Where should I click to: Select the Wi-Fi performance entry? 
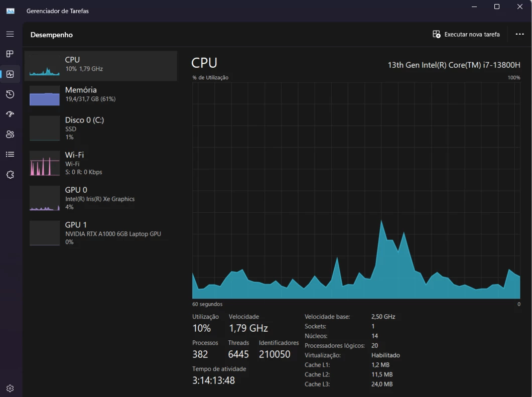[101, 163]
